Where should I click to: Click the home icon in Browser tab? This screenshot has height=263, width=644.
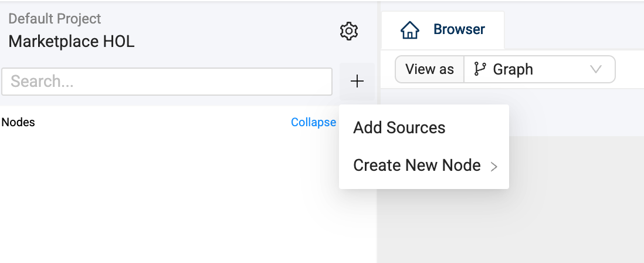(409, 30)
